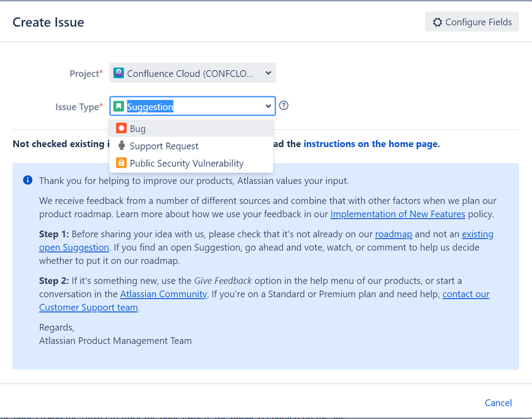Open the roadmap link
This screenshot has height=419, width=532.
[394, 234]
